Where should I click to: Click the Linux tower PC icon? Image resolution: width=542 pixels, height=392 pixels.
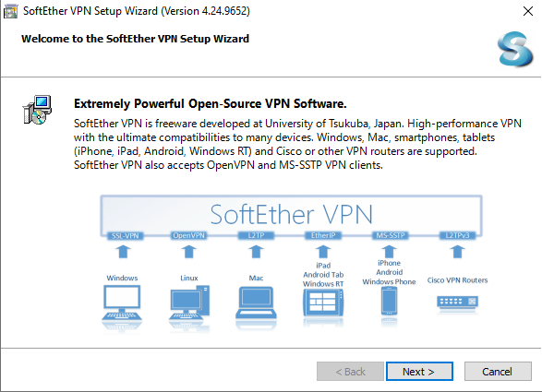pyautogui.click(x=189, y=303)
